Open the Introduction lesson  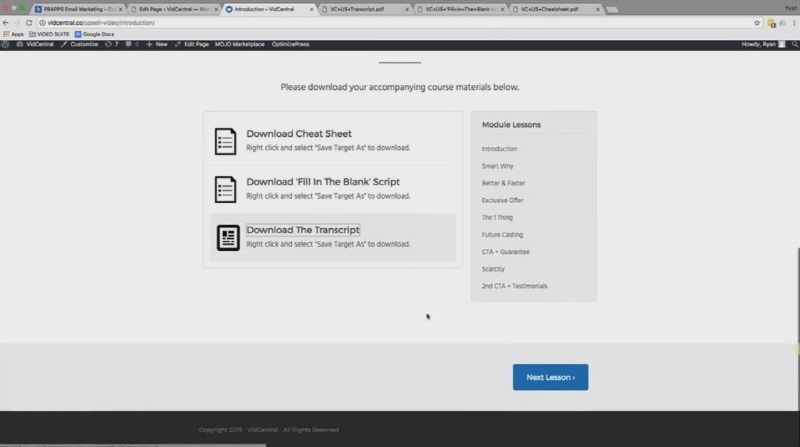tap(499, 148)
